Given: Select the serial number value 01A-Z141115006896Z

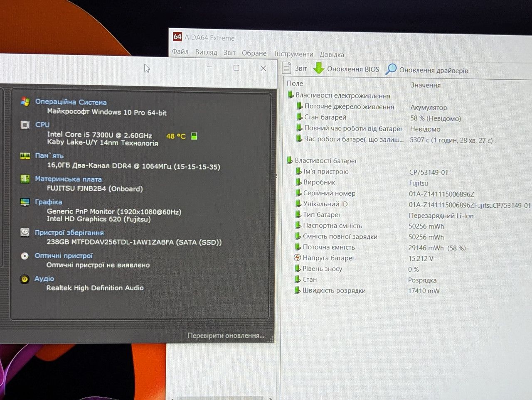Looking at the screenshot, I should [441, 194].
